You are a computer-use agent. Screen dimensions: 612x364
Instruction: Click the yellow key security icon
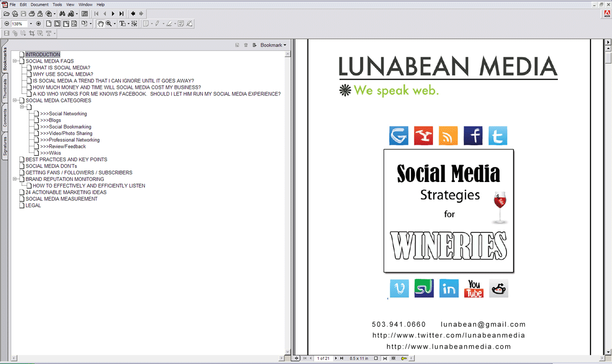click(404, 358)
